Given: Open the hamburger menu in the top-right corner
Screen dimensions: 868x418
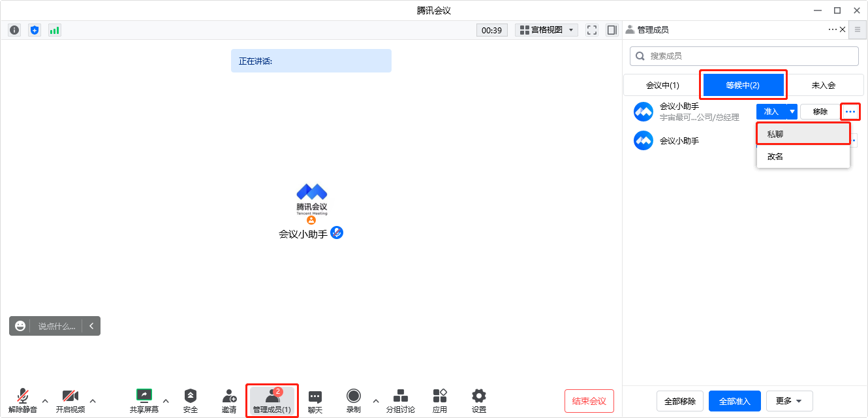Looking at the screenshot, I should pos(858,29).
